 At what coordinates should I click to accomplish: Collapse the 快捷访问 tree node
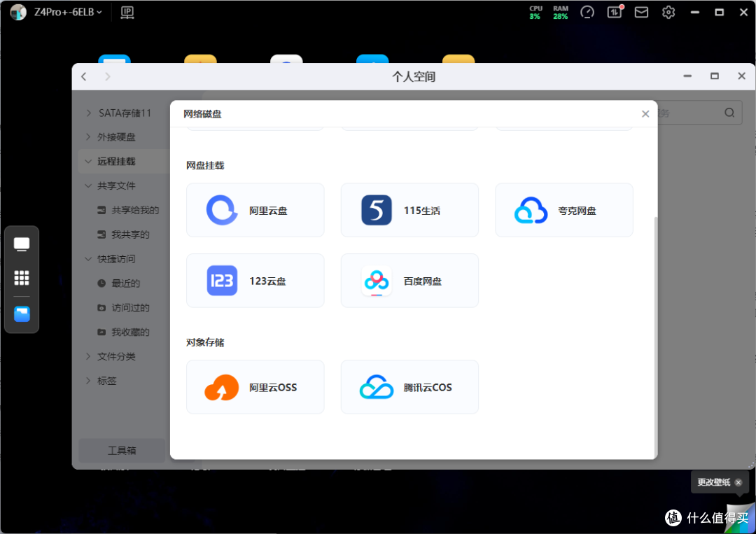88,259
